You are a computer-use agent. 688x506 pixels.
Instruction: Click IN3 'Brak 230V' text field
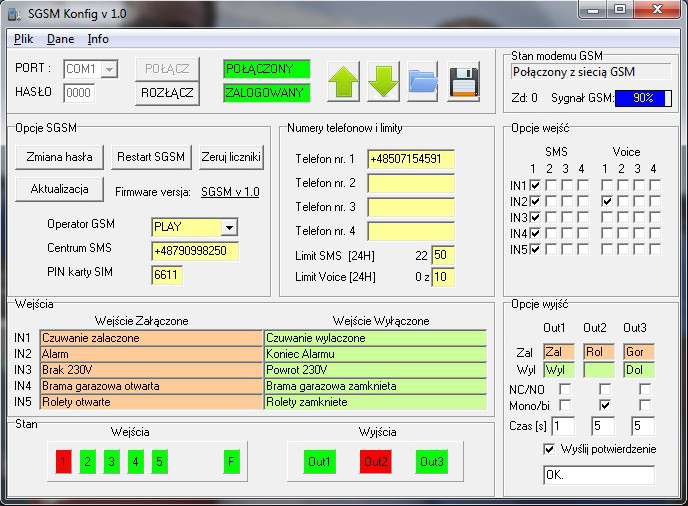151,370
